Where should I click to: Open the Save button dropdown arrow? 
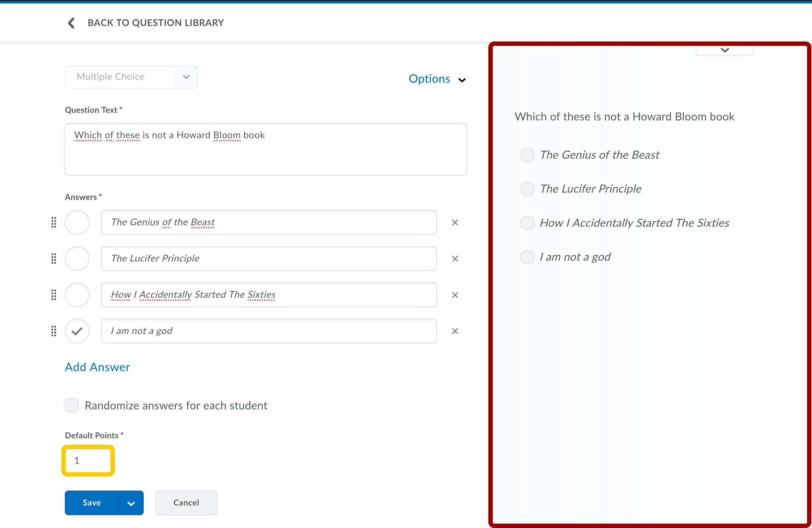point(131,503)
